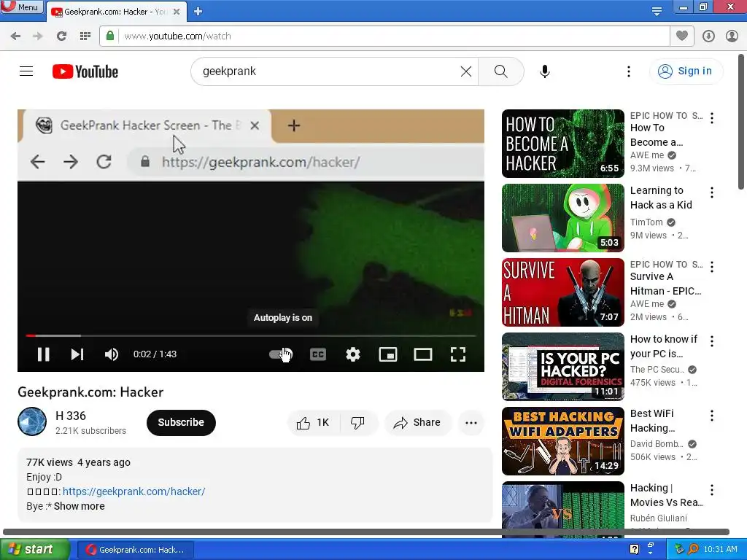747x560 pixels.
Task: Share the video
Action: (x=417, y=422)
